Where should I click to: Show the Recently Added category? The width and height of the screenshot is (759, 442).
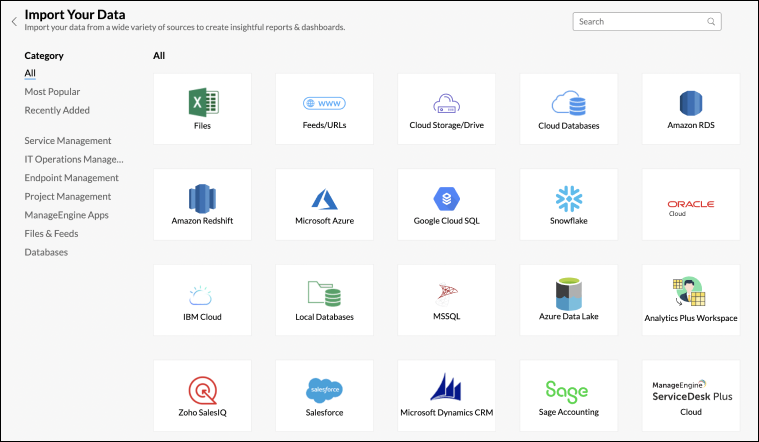pyautogui.click(x=57, y=110)
